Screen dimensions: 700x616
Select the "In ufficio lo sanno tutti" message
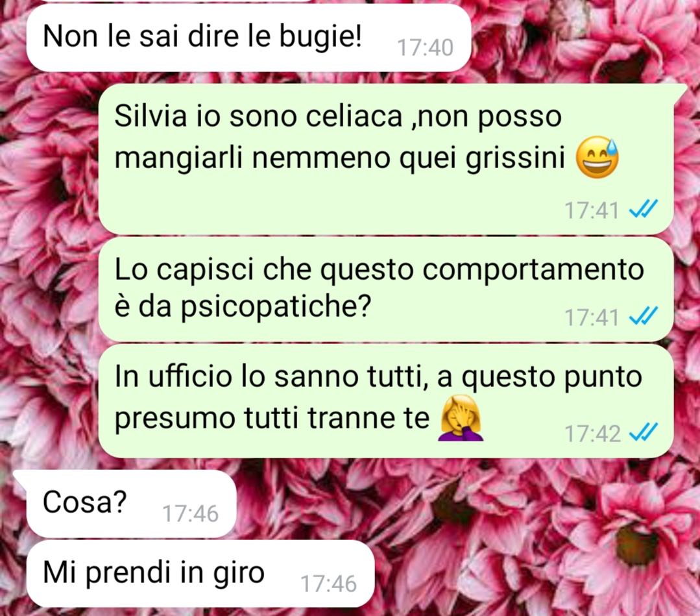pos(386,401)
